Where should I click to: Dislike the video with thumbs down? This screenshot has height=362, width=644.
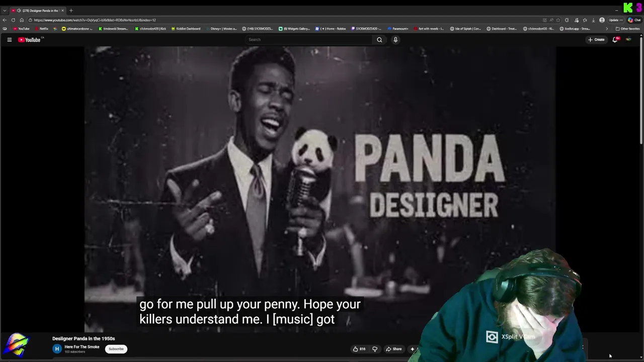pyautogui.click(x=375, y=349)
